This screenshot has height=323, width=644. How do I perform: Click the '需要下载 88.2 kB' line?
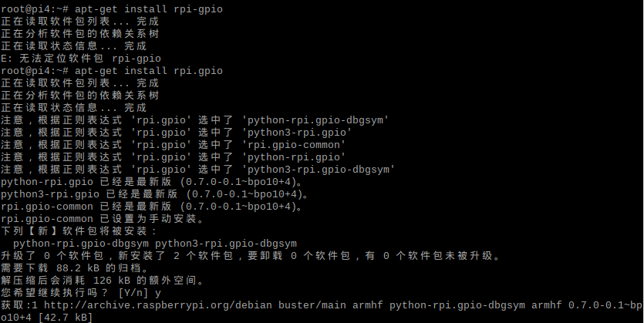(75, 268)
